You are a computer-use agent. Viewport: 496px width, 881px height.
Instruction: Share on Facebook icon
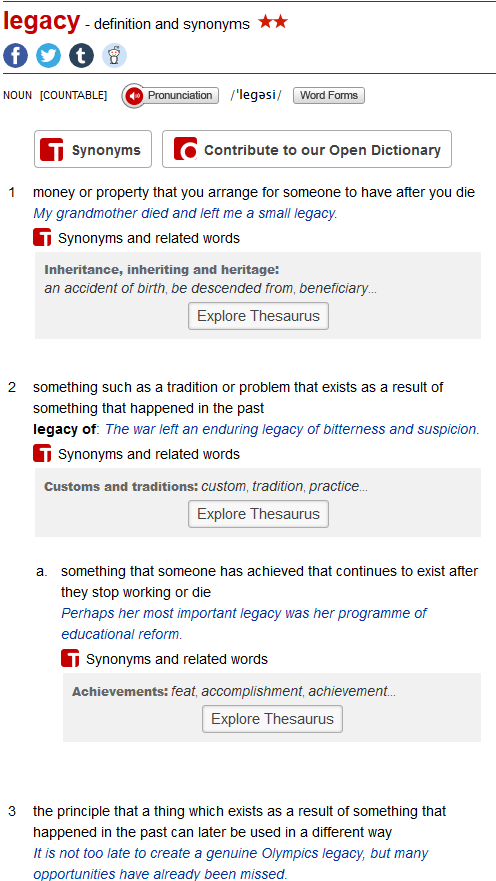click(16, 56)
